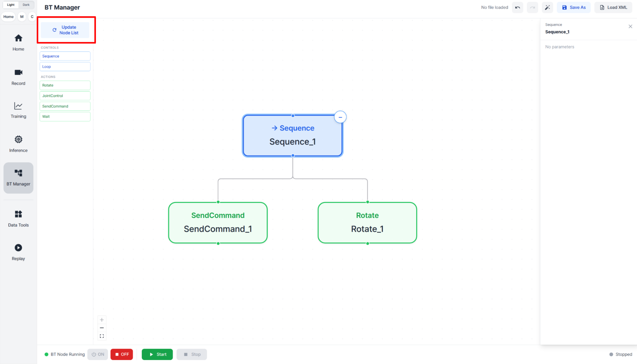Click Update Node List button
This screenshot has width=637, height=364.
pos(65,30)
